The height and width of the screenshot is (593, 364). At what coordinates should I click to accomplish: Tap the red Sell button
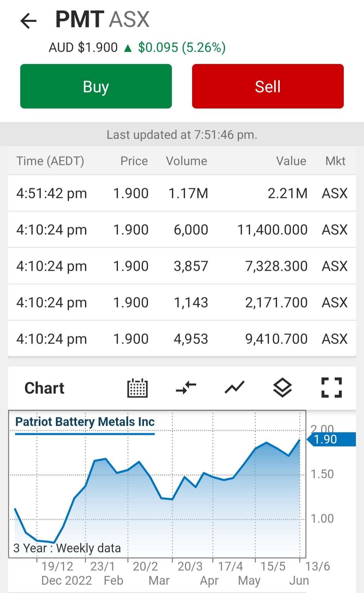point(268,86)
